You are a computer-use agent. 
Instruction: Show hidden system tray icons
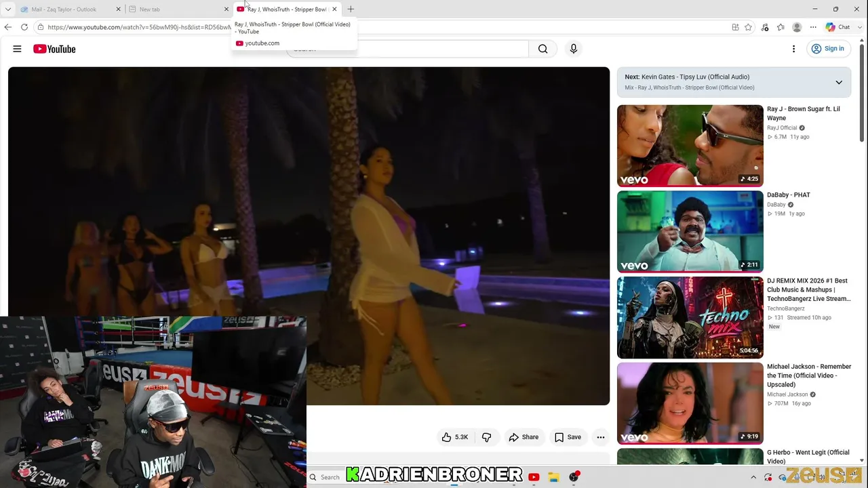[x=753, y=477]
